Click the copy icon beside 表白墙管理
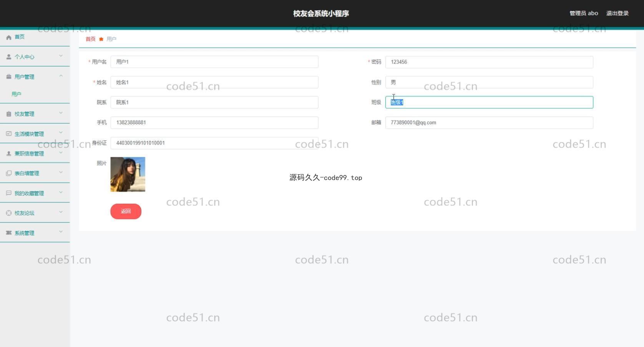 [9, 173]
